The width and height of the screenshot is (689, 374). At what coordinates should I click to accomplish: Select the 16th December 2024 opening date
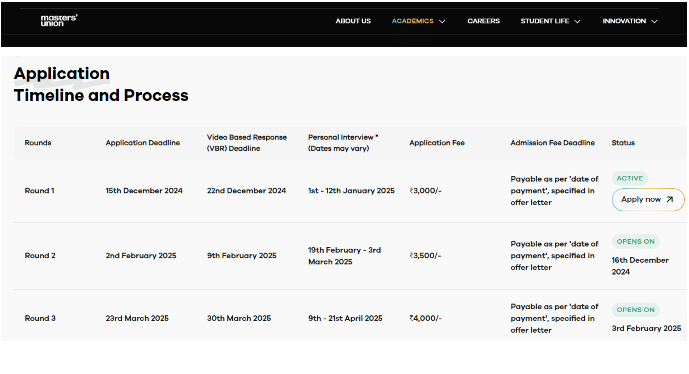tap(640, 266)
